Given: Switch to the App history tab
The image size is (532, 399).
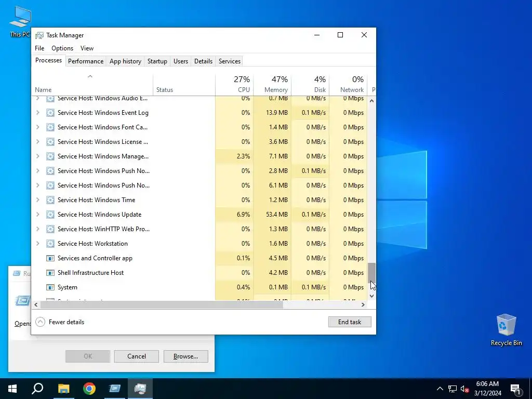Looking at the screenshot, I should pos(125,61).
